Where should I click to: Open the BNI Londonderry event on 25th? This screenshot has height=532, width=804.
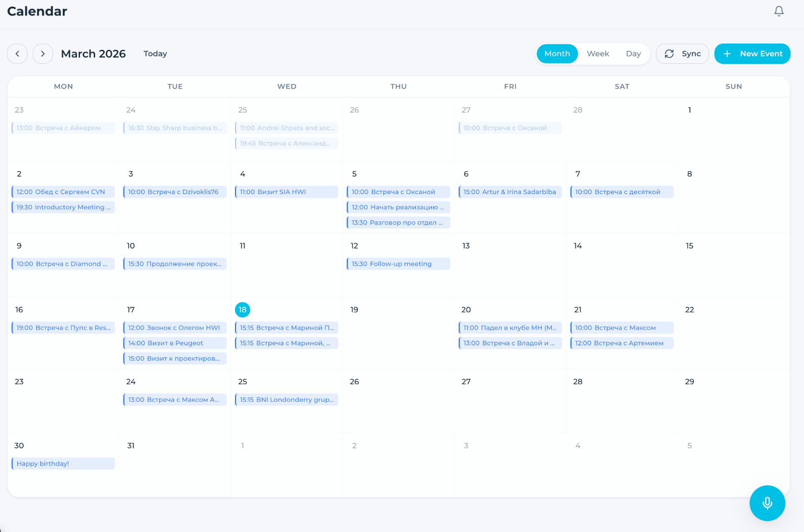coord(286,399)
